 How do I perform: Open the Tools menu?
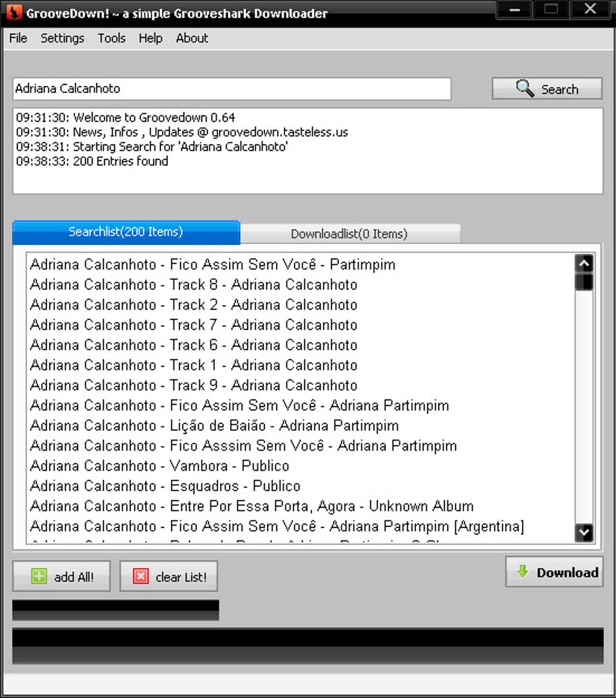click(112, 38)
